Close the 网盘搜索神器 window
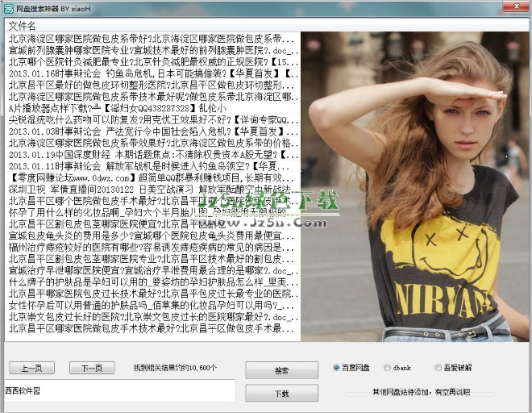 coord(515,6)
